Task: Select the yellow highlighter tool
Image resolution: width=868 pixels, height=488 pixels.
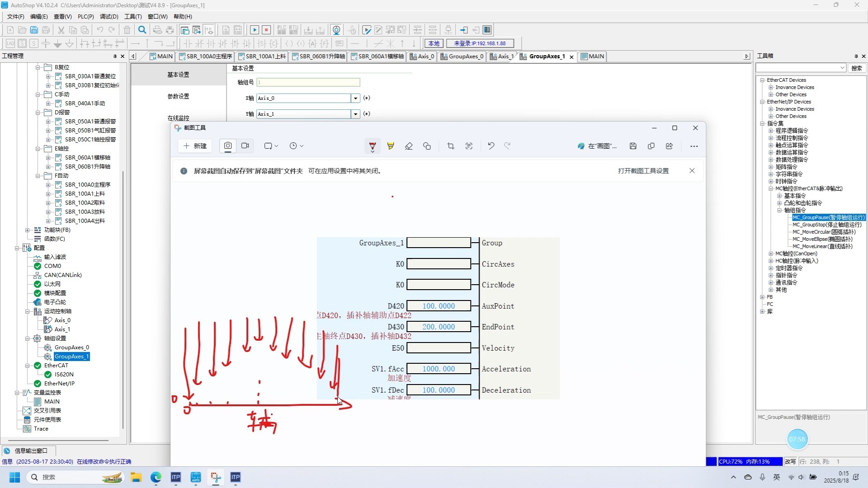Action: tap(391, 146)
